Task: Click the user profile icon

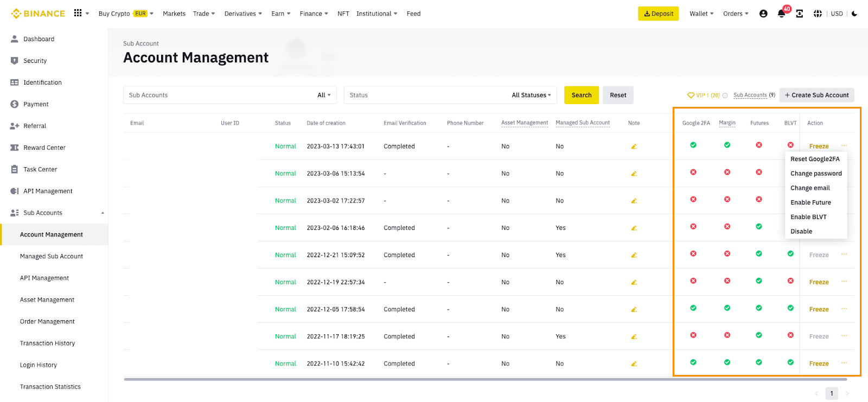Action: coord(763,14)
